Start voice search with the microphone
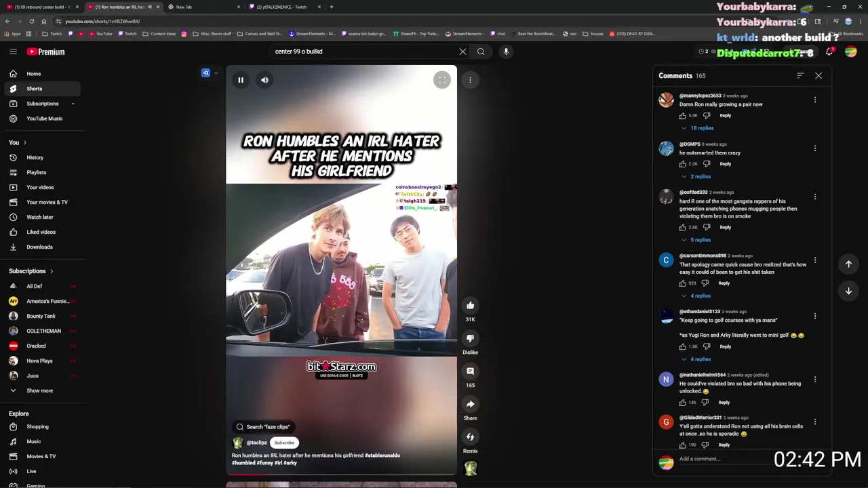Viewport: 868px width, 488px height. [x=506, y=52]
